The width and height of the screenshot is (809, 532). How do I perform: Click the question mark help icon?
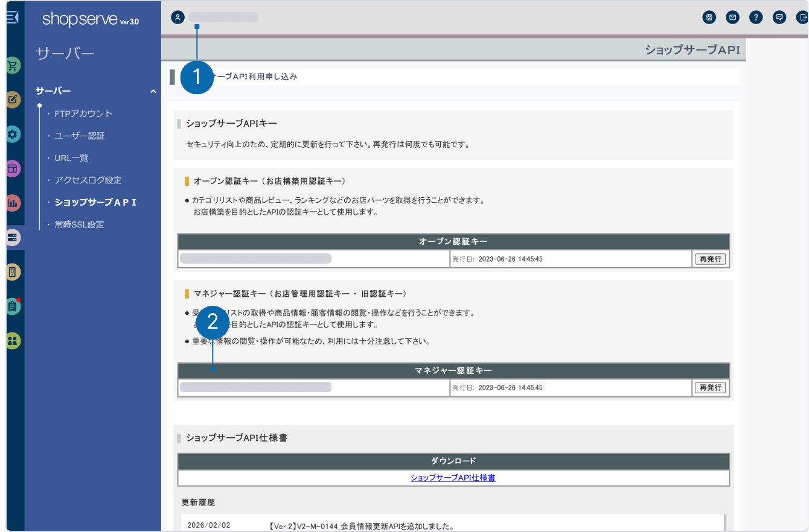(756, 17)
